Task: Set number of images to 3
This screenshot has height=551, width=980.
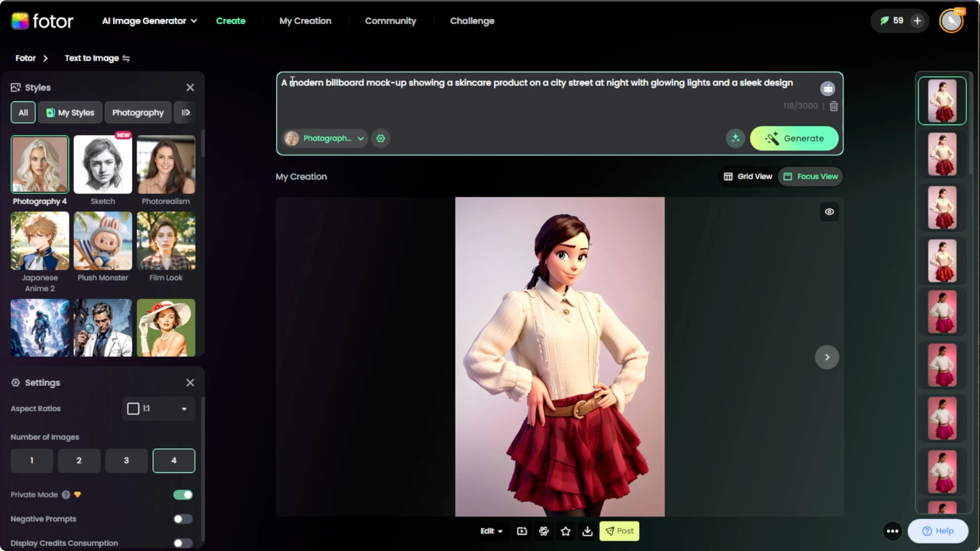Action: point(126,460)
